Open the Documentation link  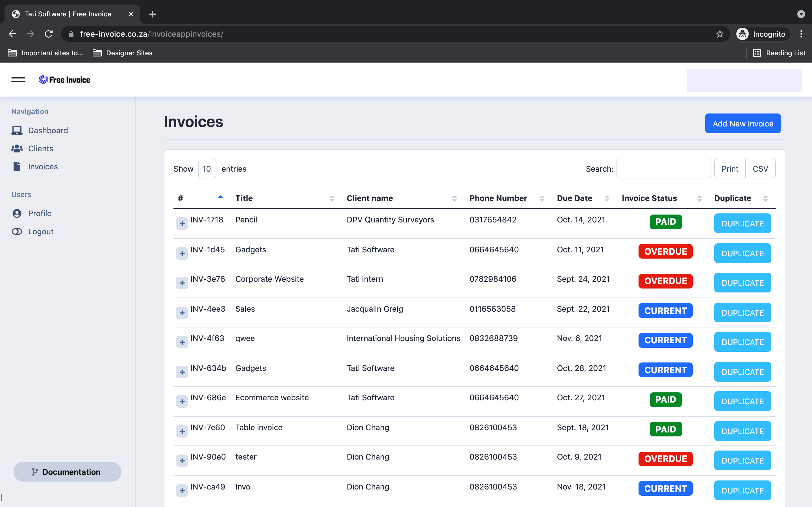click(68, 471)
